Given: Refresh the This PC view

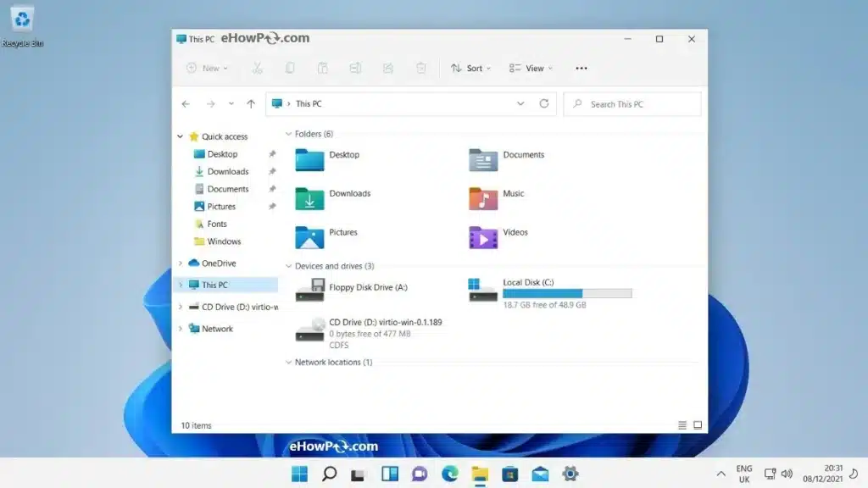Looking at the screenshot, I should [x=544, y=103].
